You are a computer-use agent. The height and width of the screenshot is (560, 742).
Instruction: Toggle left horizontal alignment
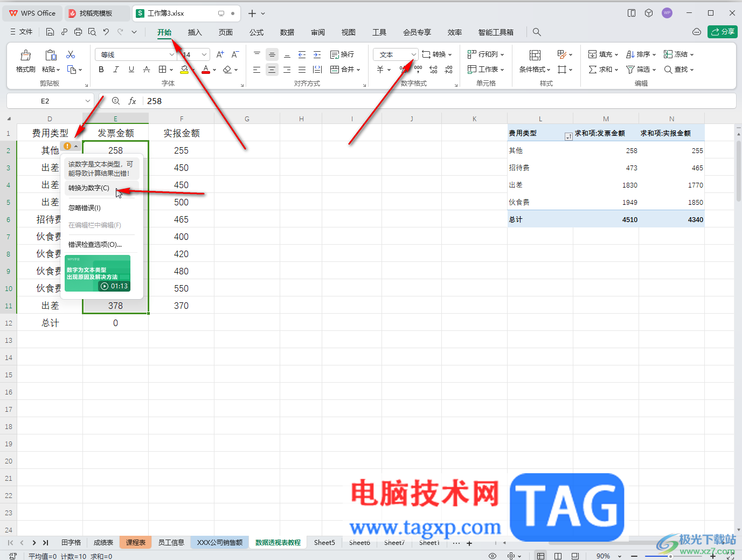(x=256, y=70)
